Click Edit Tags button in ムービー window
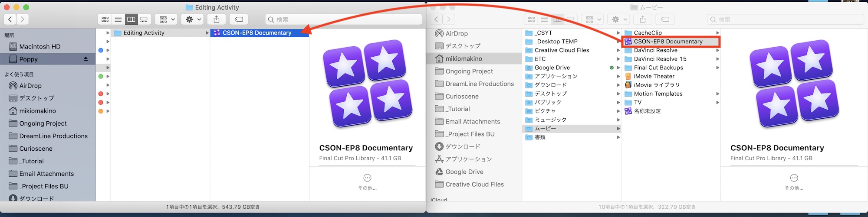The width and height of the screenshot is (868, 217). 665,19
